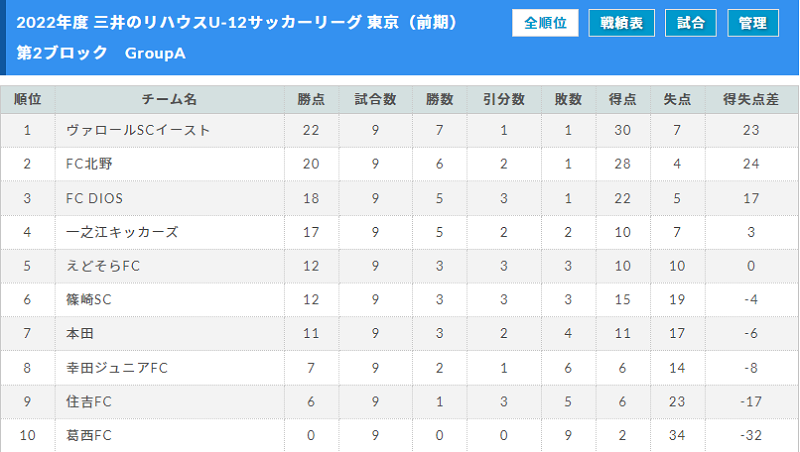800x452 pixels.
Task: Select team FC北野 in the standings
Action: [89, 164]
